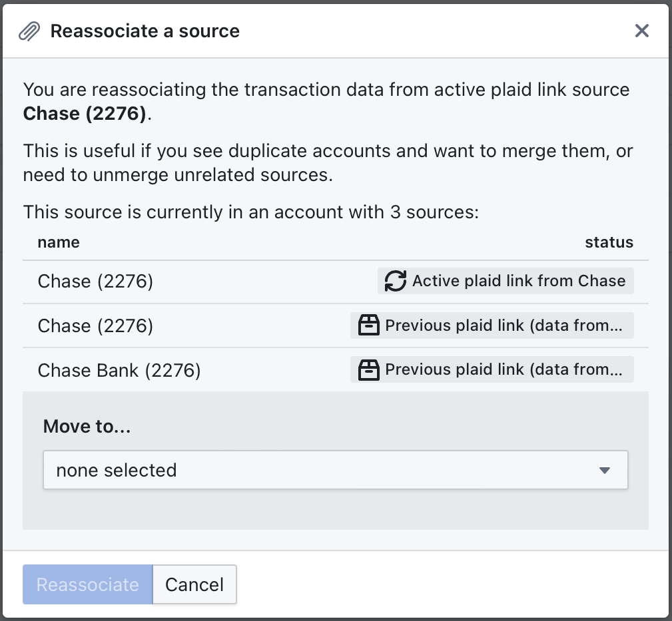Click the 'Active plaid link from Chase' status badge

click(505, 281)
